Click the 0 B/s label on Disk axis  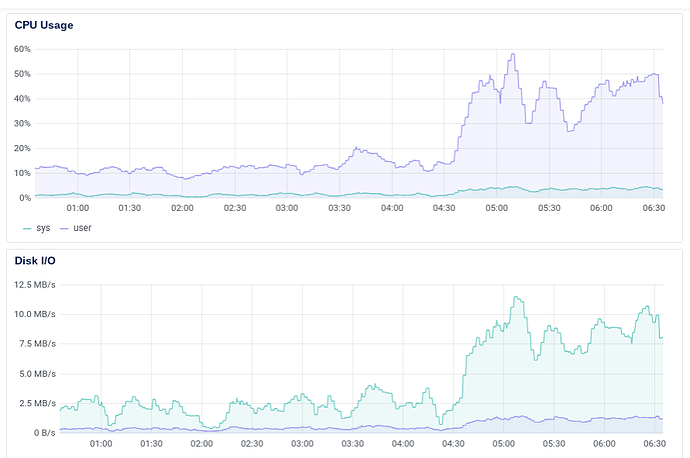45,433
